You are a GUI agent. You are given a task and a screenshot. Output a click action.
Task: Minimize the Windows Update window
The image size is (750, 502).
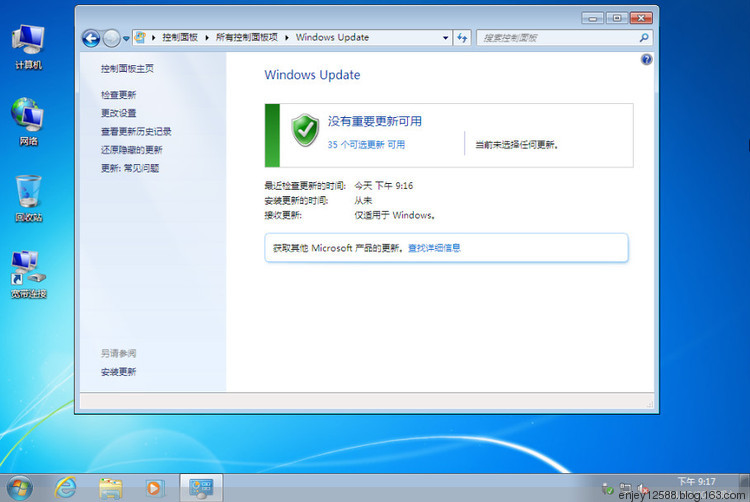(593, 18)
